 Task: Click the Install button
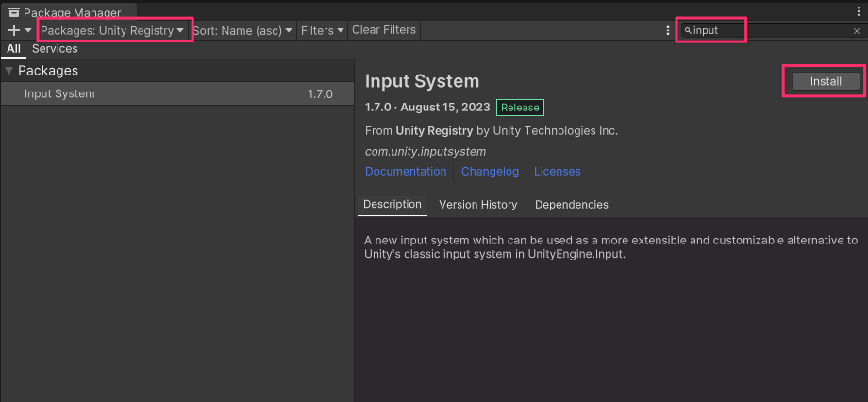tap(826, 81)
